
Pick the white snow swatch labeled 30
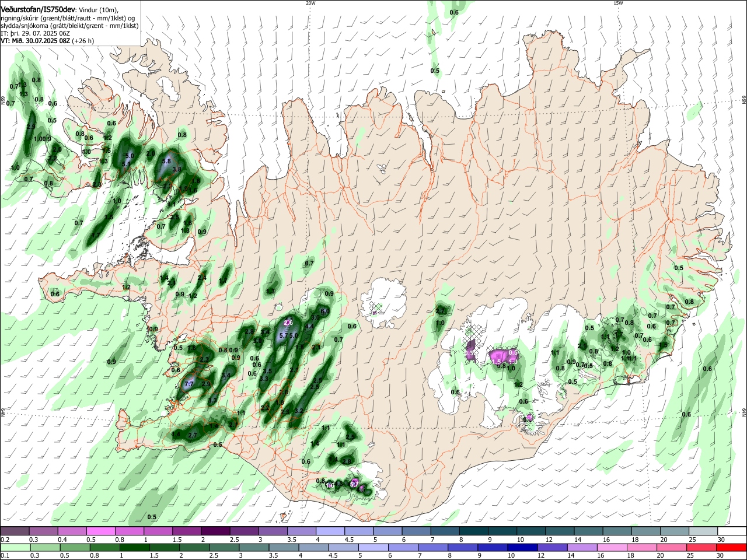click(x=732, y=531)
